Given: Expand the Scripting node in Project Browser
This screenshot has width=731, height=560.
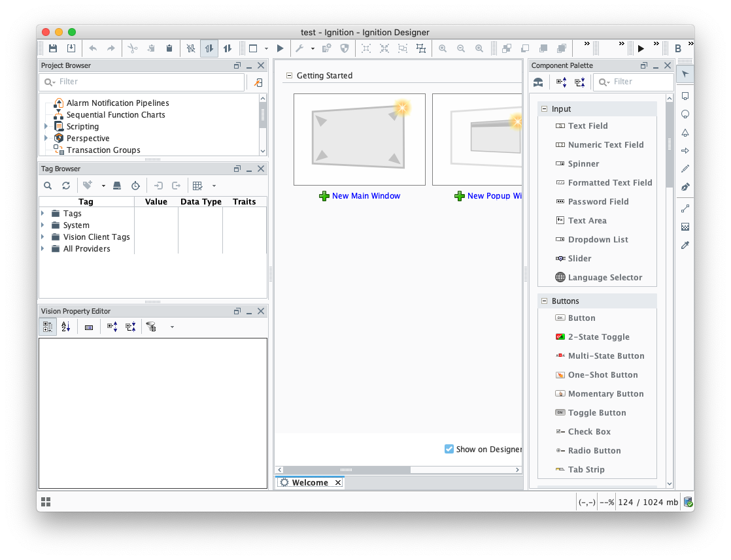Looking at the screenshot, I should pyautogui.click(x=46, y=127).
